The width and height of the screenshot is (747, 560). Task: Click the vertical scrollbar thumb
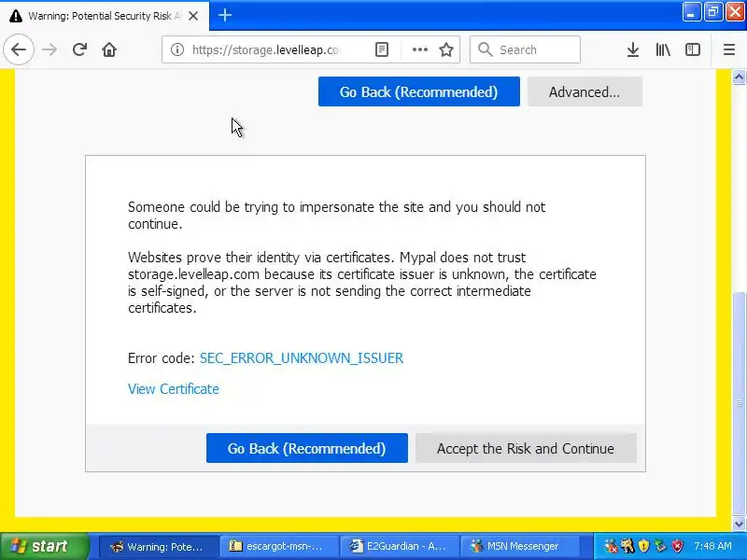739,404
